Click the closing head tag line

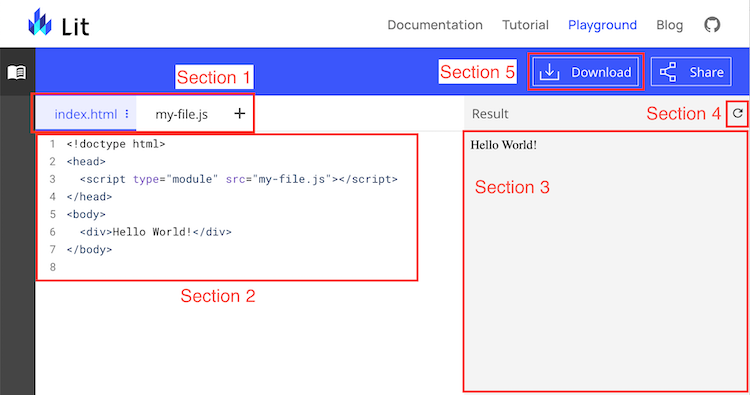point(89,197)
